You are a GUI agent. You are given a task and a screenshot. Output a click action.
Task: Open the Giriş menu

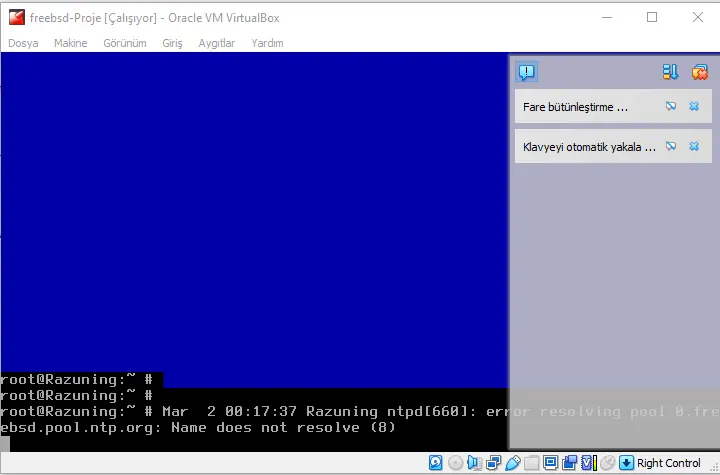point(172,43)
